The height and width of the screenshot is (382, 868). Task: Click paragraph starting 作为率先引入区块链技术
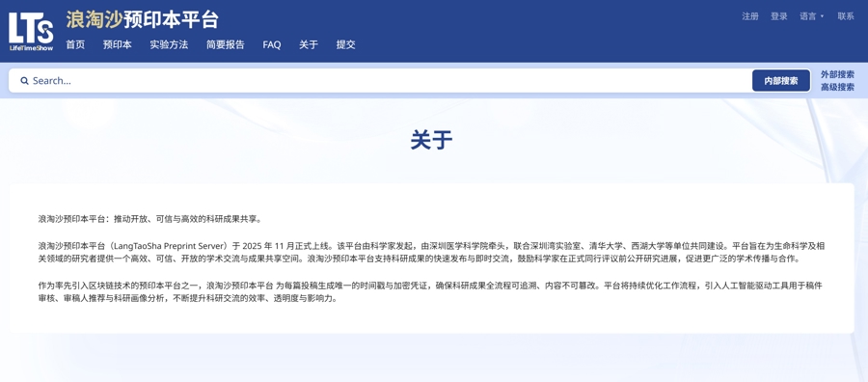click(429, 292)
